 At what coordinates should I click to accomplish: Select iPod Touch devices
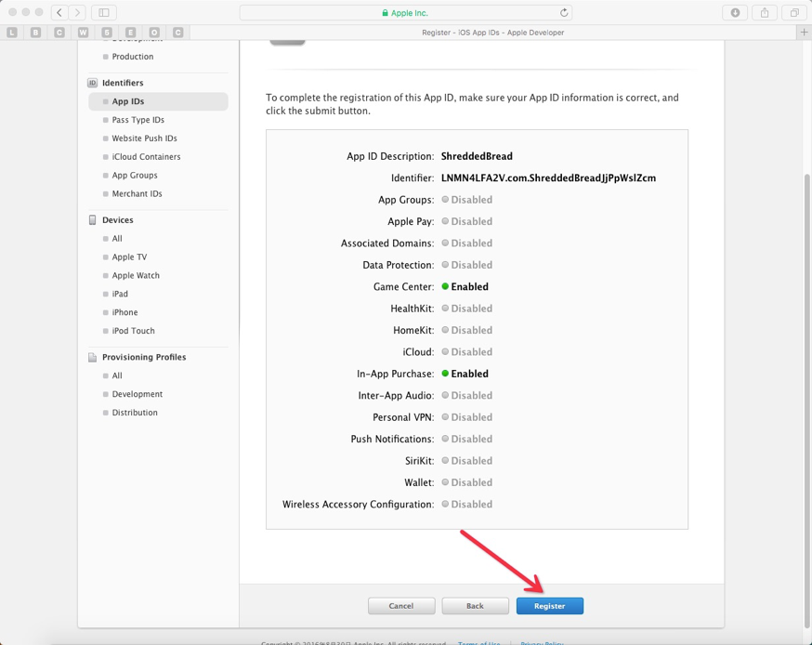(133, 331)
